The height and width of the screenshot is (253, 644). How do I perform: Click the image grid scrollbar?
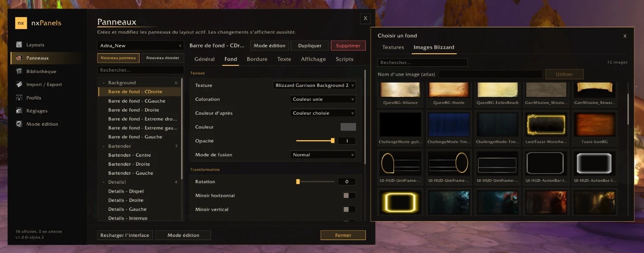click(x=628, y=109)
